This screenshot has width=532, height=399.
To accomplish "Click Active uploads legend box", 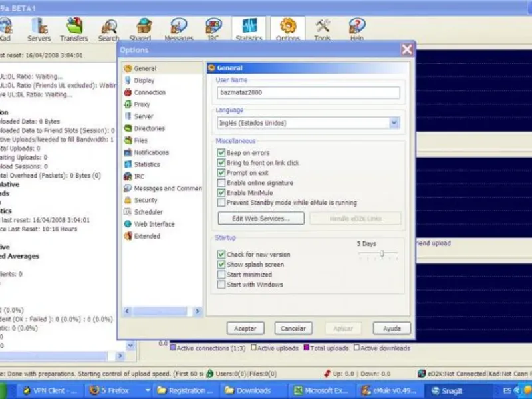I will 253,348.
